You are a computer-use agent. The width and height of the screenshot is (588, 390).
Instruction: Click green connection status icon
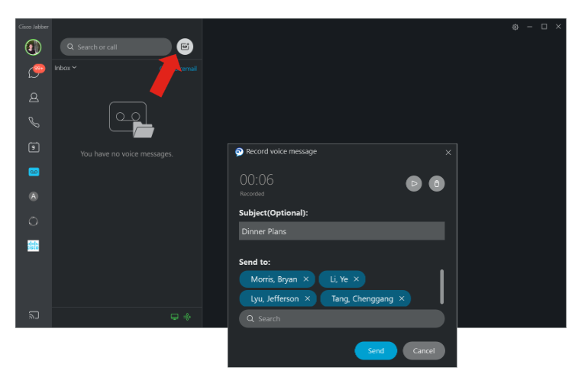pos(187,317)
